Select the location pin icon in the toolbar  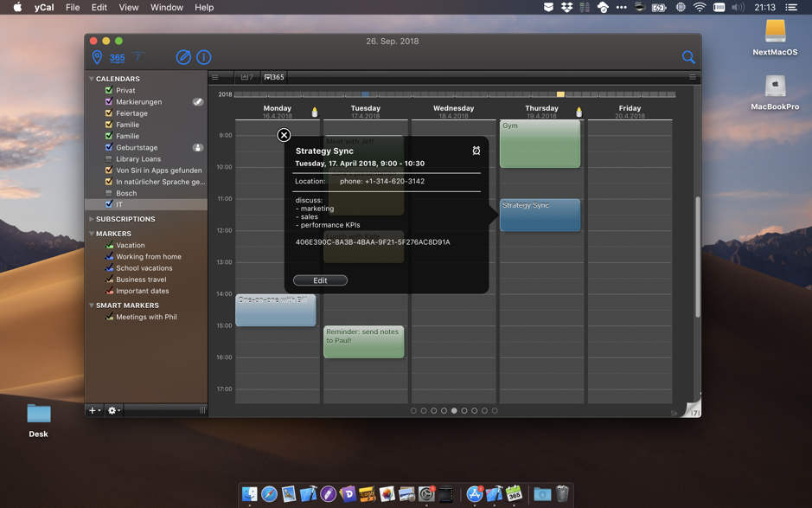(x=98, y=57)
